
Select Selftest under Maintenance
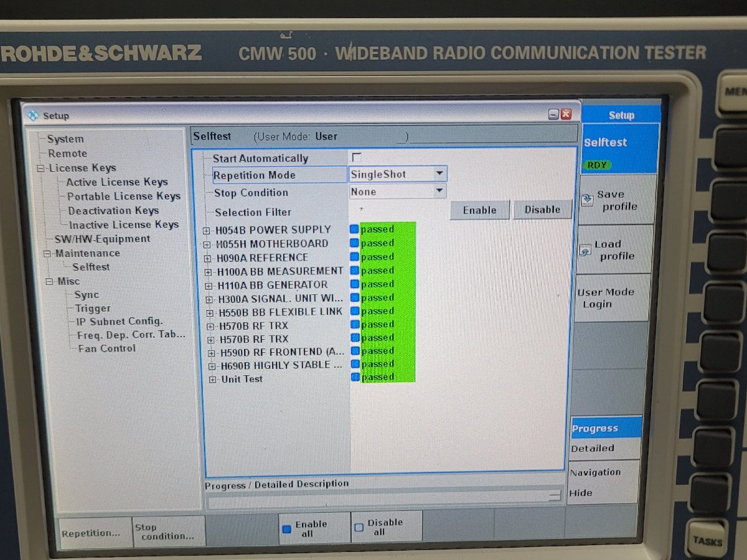pyautogui.click(x=91, y=267)
